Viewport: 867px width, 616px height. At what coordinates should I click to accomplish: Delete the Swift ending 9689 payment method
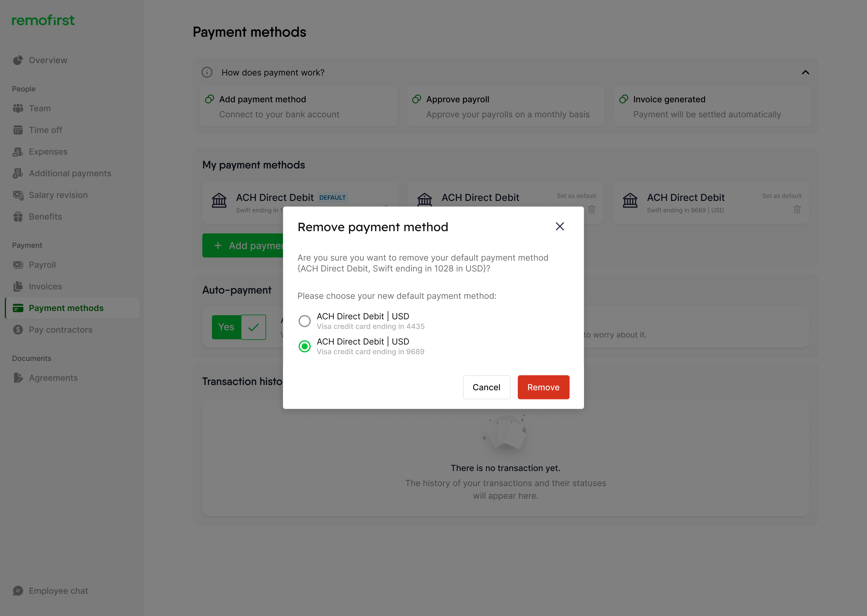tap(797, 209)
